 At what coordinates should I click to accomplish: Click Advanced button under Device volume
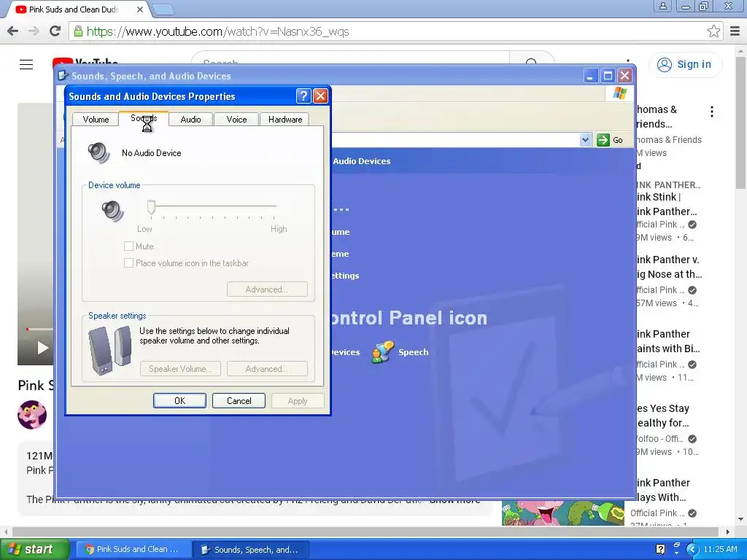[x=267, y=289]
